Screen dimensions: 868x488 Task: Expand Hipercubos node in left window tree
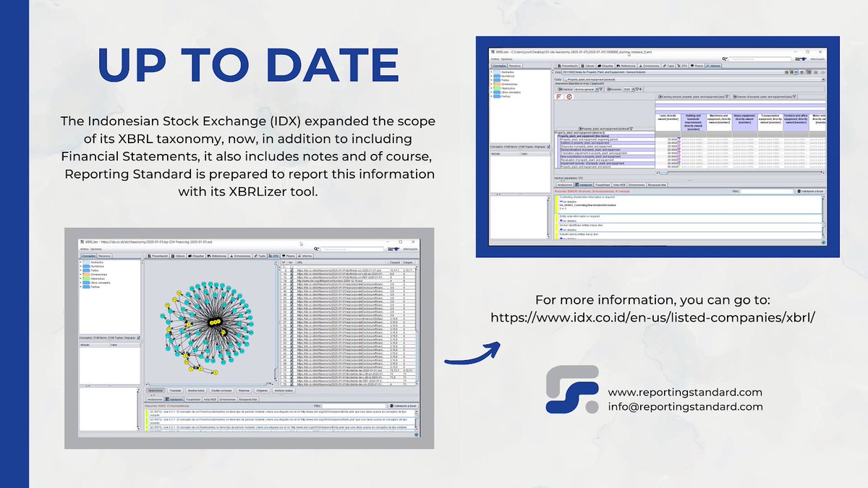click(x=80, y=278)
